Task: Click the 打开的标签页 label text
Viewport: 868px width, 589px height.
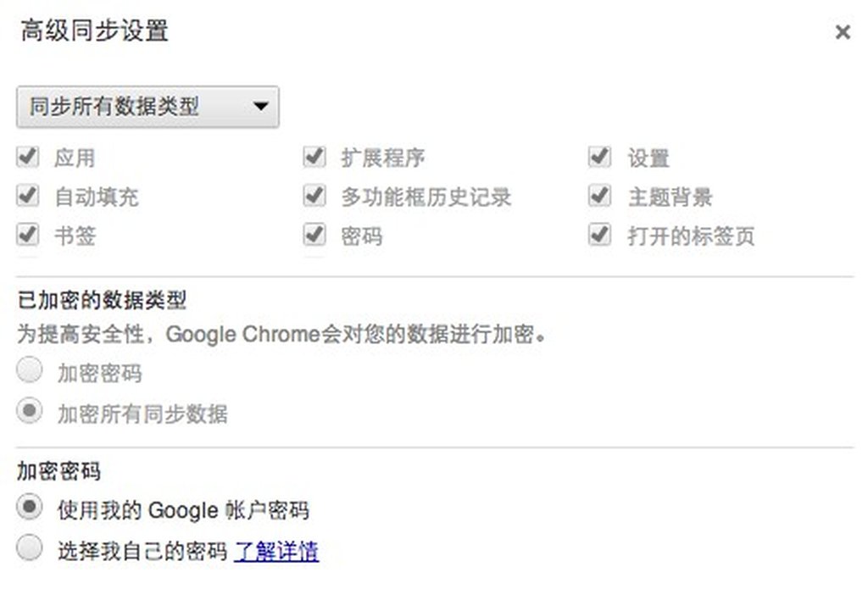Action: coord(691,236)
